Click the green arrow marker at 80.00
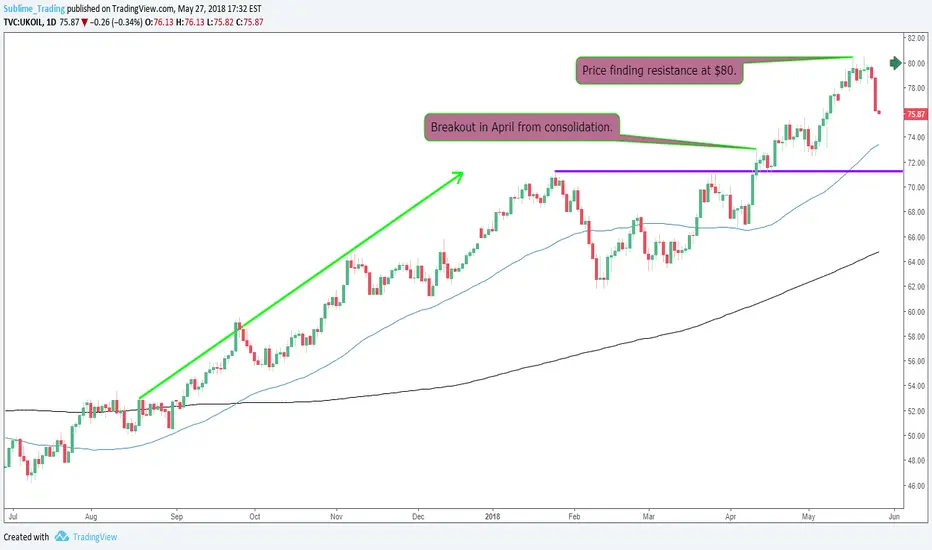The width and height of the screenshot is (932, 550). pyautogui.click(x=895, y=63)
